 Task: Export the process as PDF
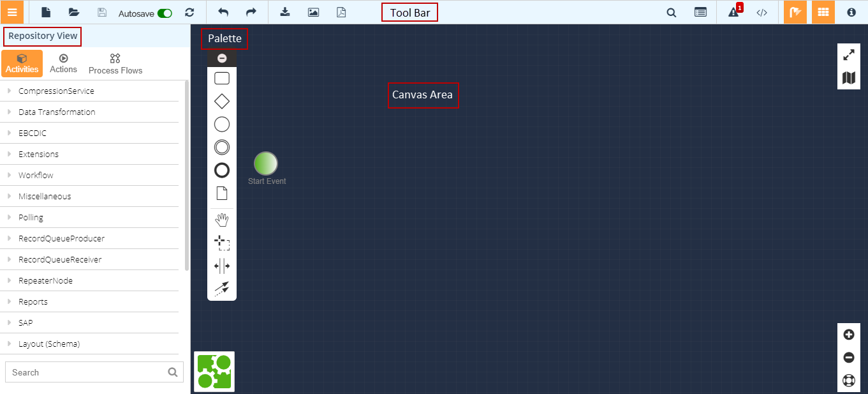pos(341,12)
